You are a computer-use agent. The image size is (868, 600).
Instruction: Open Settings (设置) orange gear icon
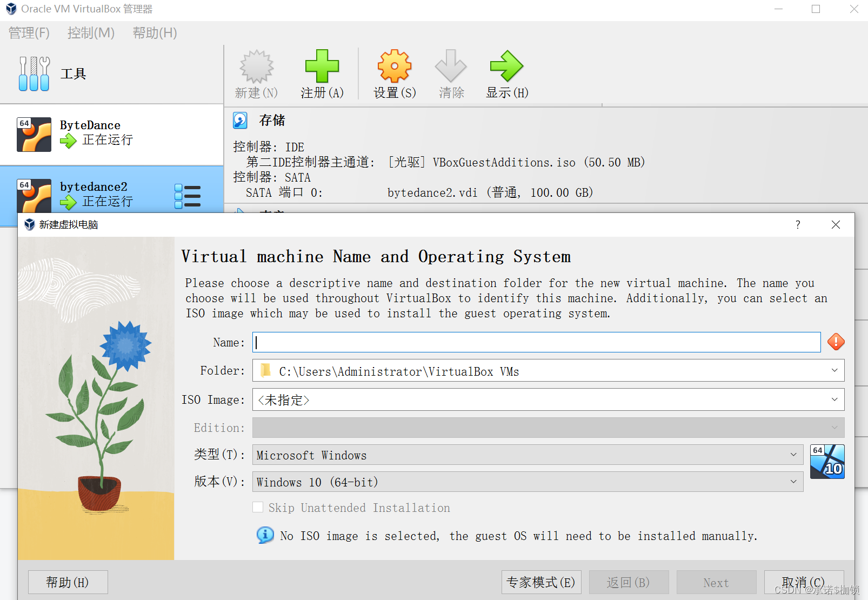[x=395, y=66]
